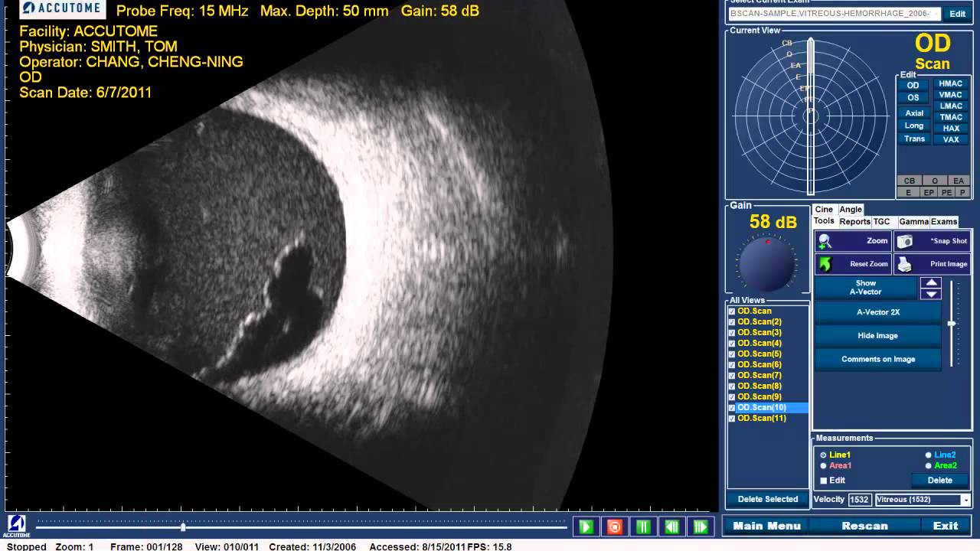Select the HAX view button
The width and height of the screenshot is (980, 551).
click(x=951, y=129)
